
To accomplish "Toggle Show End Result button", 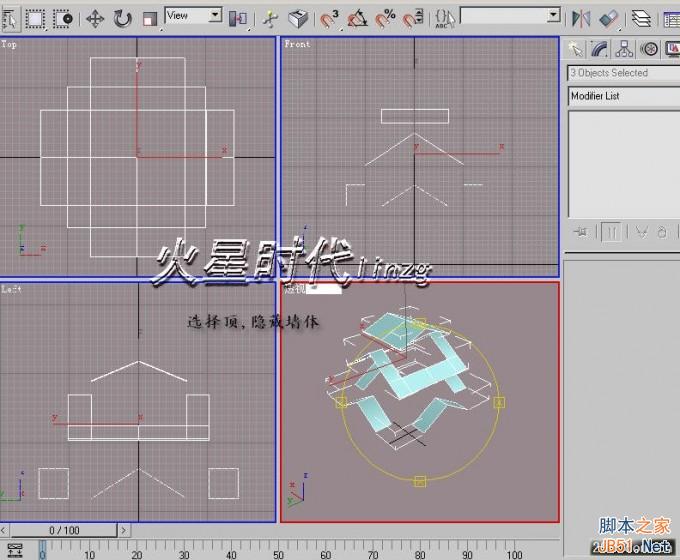I will point(611,232).
